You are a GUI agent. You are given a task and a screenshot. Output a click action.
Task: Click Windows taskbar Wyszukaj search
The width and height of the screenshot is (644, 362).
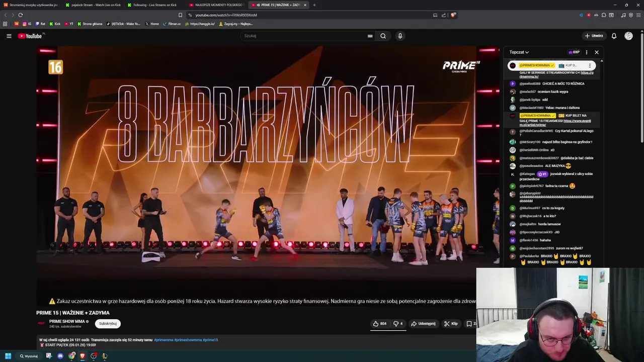(x=29, y=356)
